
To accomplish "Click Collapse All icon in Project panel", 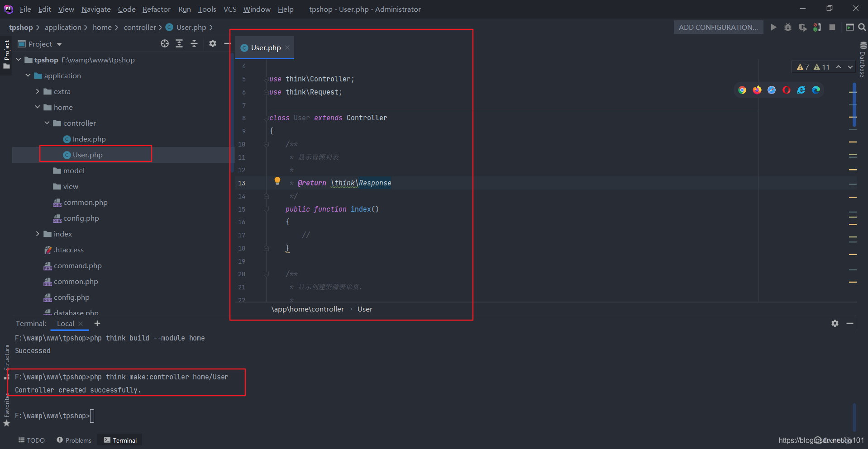I will pyautogui.click(x=194, y=43).
